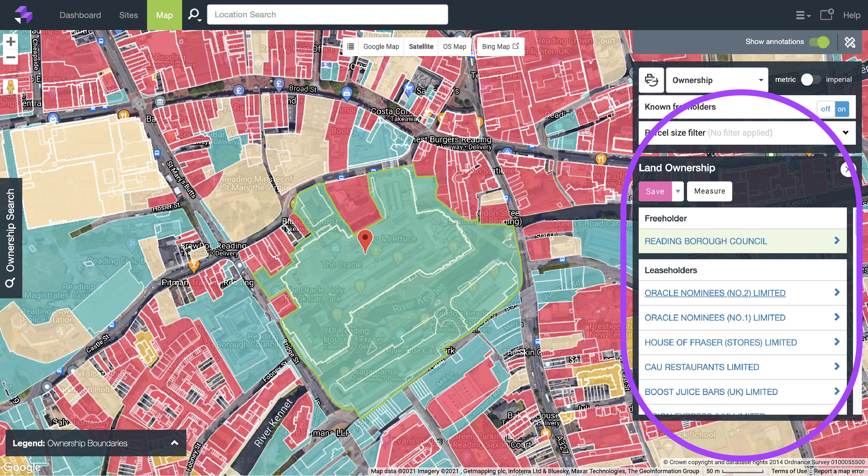Click the pink Save button
The height and width of the screenshot is (476, 868).
[655, 191]
